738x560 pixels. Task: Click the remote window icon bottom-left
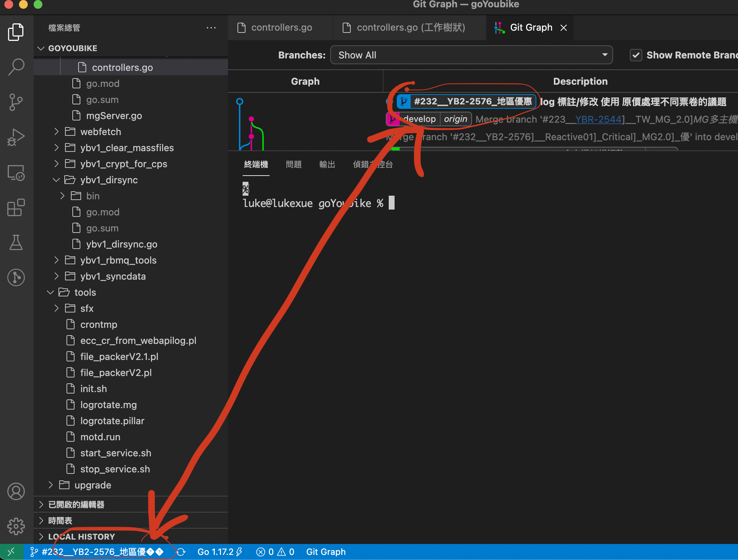coord(11,552)
